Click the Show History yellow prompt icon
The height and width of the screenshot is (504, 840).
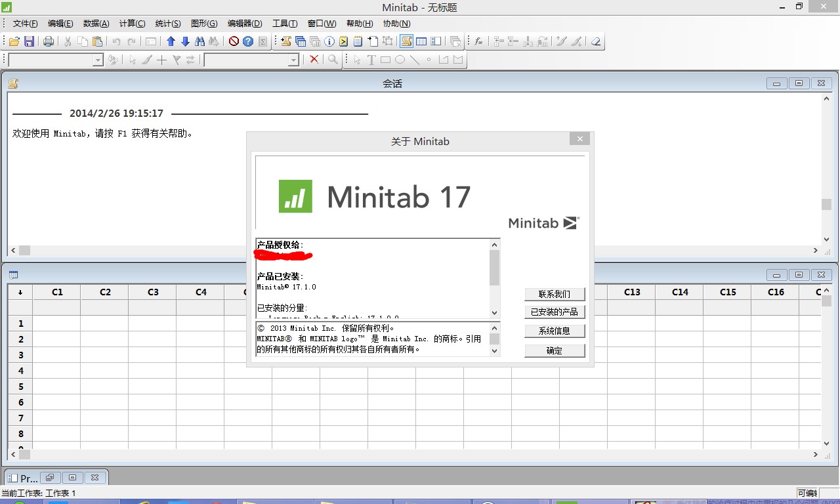coord(344,41)
